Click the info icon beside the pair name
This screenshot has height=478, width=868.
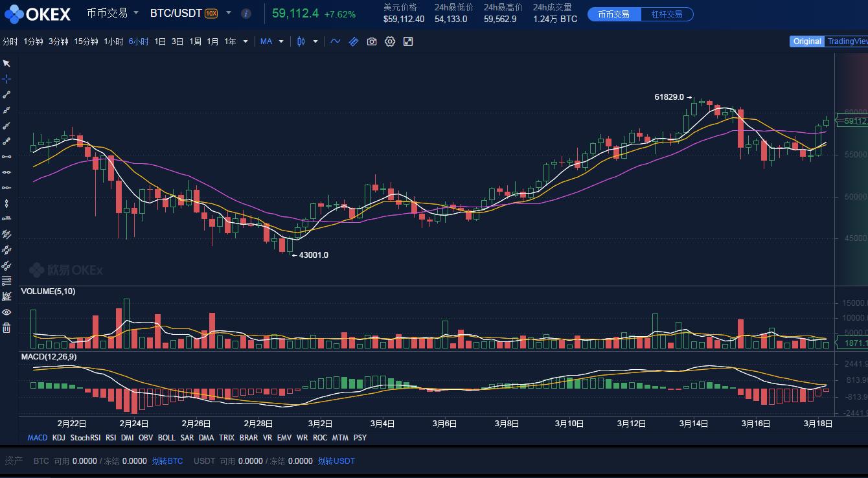coord(246,12)
